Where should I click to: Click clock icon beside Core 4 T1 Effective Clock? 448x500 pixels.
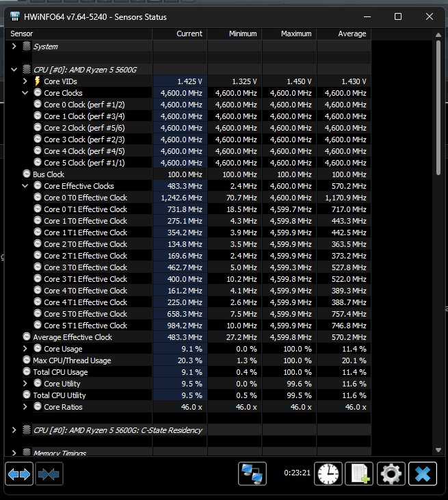coord(38,302)
